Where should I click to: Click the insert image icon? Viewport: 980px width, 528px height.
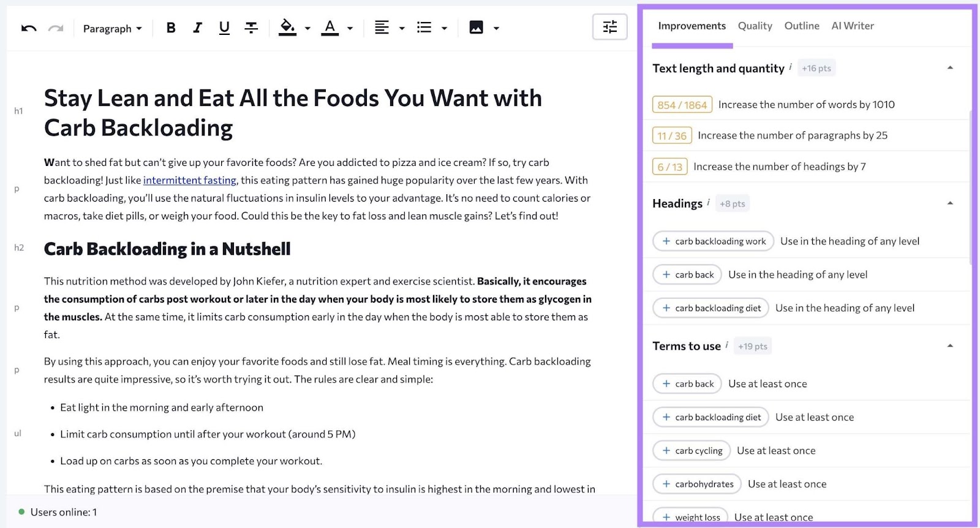point(477,28)
